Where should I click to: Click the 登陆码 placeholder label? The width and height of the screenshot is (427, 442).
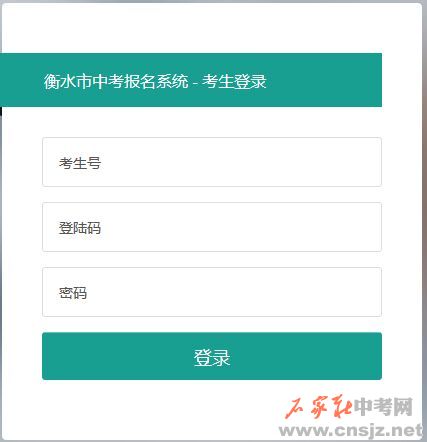80,228
